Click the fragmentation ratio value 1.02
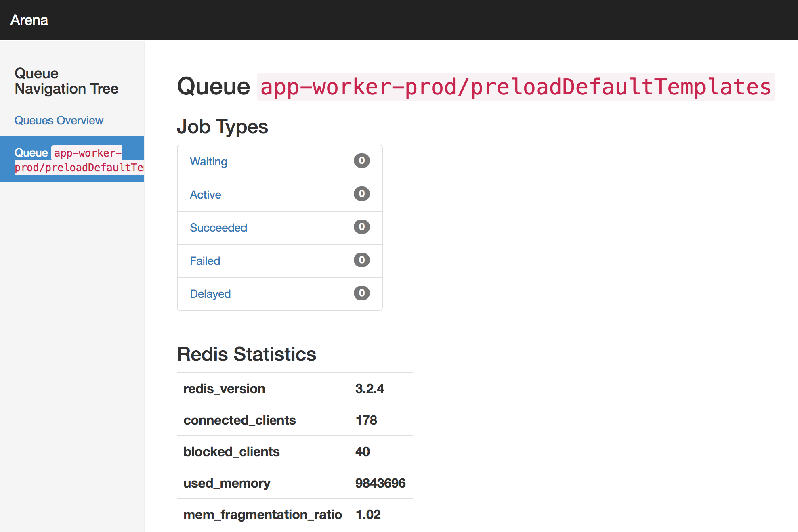The height and width of the screenshot is (532, 798). 368,515
